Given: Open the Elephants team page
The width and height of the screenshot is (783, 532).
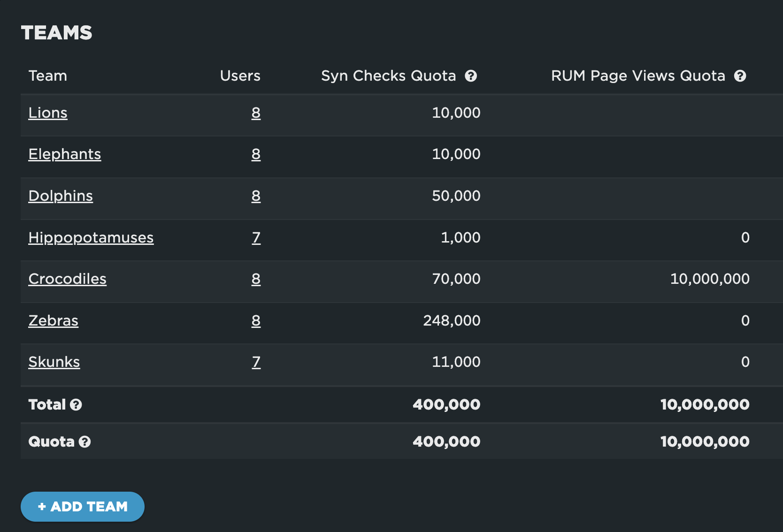Looking at the screenshot, I should click(x=65, y=154).
